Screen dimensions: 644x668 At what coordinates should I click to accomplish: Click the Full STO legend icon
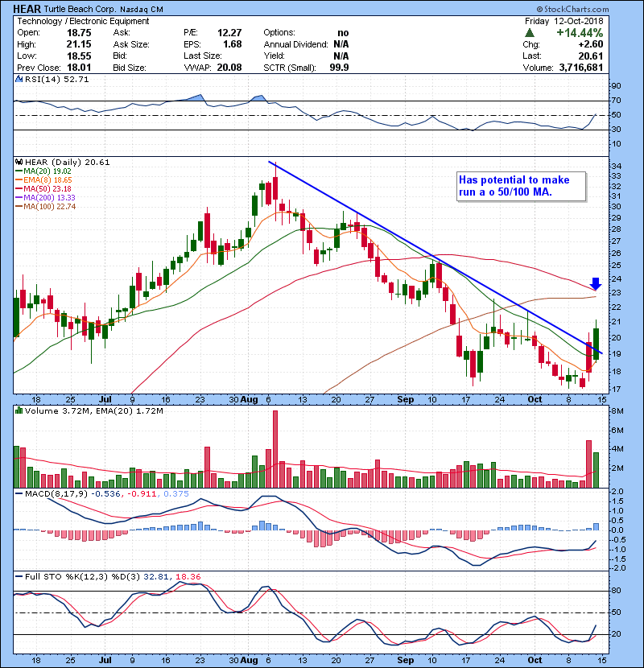[x=19, y=577]
